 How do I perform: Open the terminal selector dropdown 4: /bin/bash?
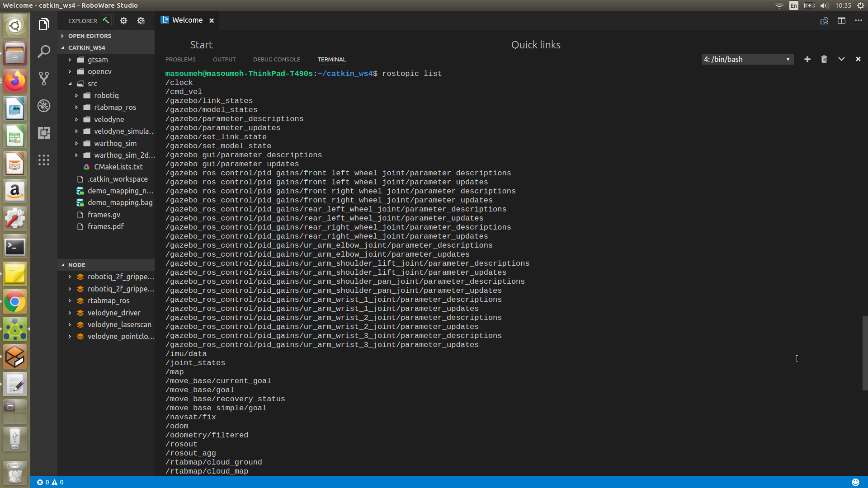point(747,59)
